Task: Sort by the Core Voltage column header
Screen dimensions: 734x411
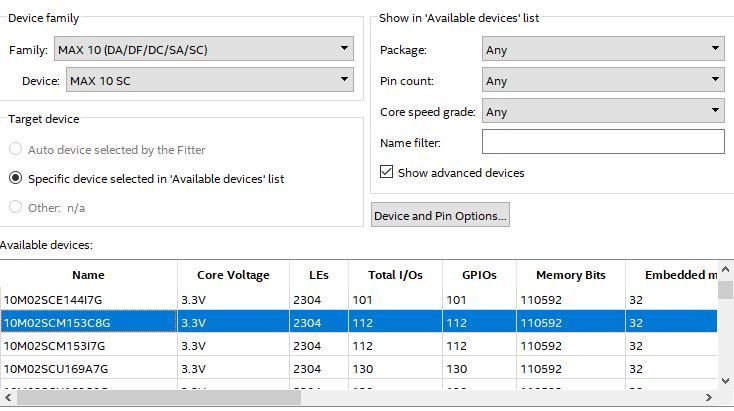Action: 233,275
